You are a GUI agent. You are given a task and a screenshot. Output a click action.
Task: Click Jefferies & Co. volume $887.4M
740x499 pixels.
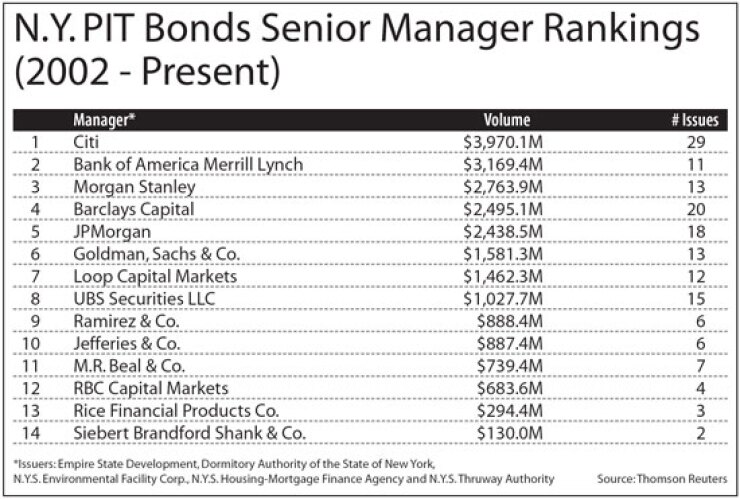click(515, 342)
